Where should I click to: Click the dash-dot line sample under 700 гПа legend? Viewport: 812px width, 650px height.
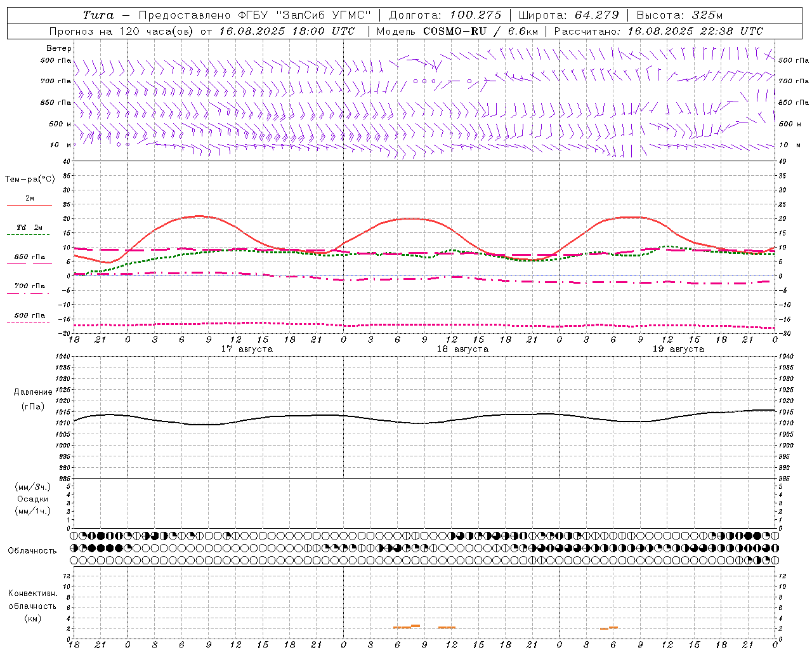pyautogui.click(x=29, y=293)
